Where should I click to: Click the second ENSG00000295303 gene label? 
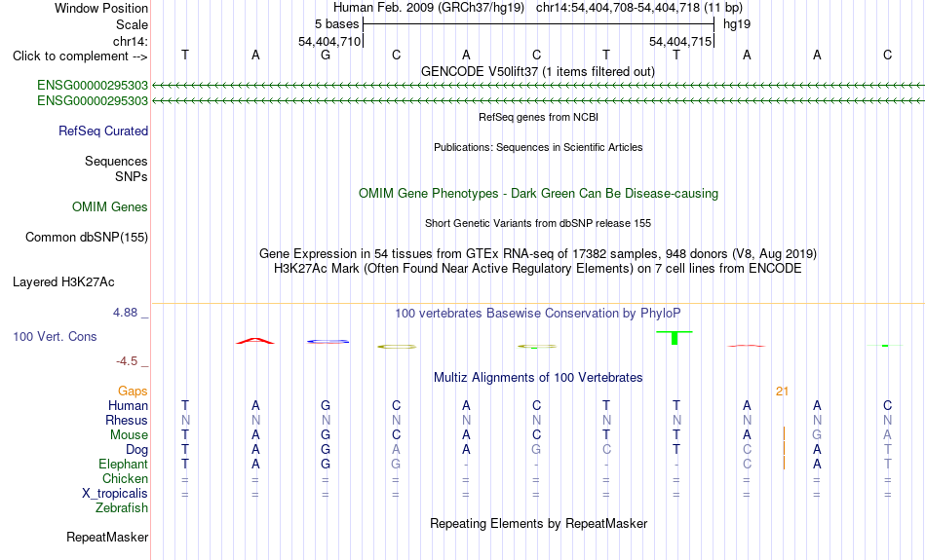pyautogui.click(x=93, y=101)
